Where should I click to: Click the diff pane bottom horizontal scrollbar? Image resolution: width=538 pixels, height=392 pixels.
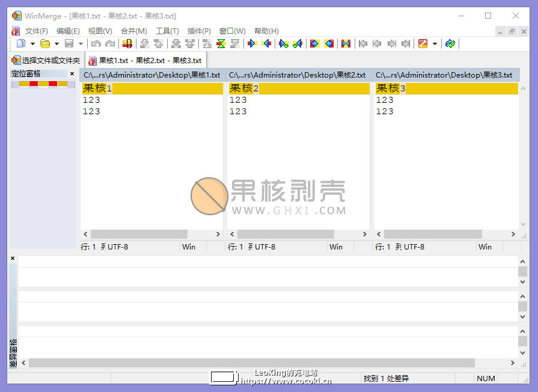[252, 363]
